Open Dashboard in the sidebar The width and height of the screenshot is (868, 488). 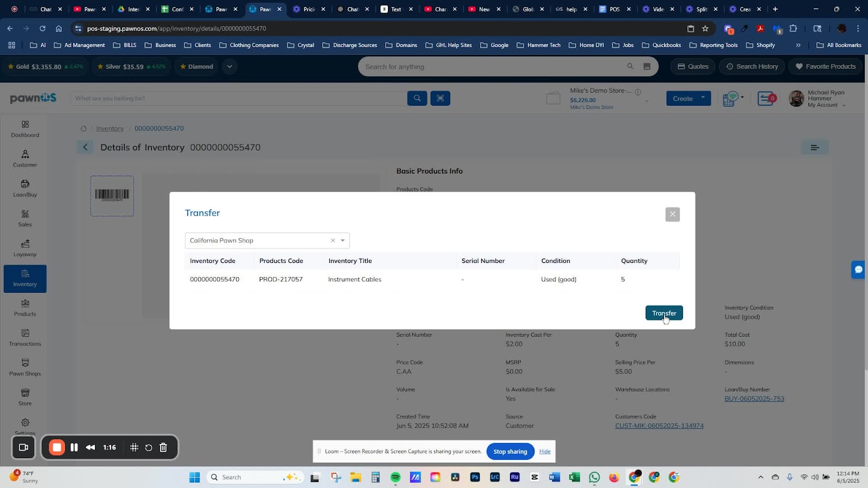(x=25, y=129)
